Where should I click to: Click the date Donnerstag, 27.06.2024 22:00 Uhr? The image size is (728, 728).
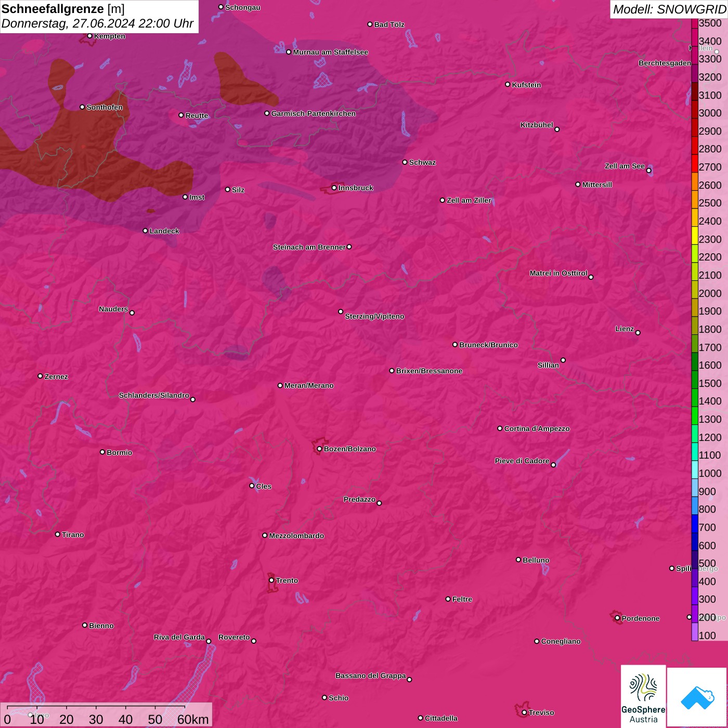tap(97, 23)
